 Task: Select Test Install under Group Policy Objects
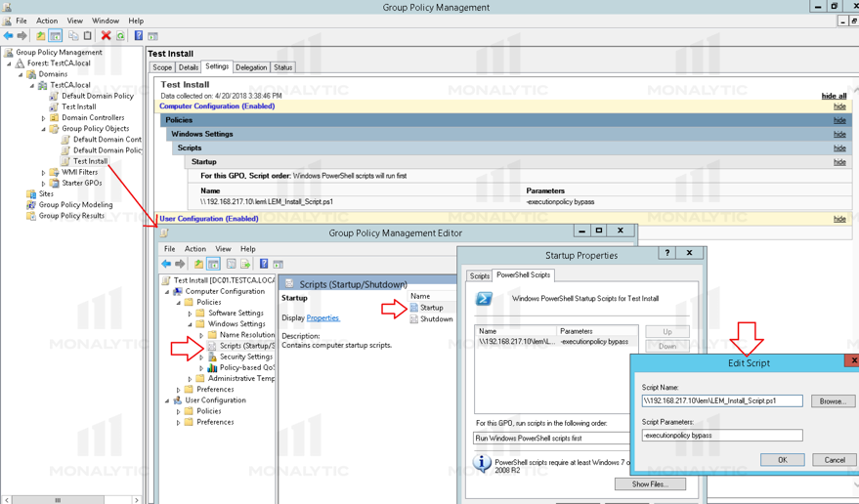click(90, 161)
